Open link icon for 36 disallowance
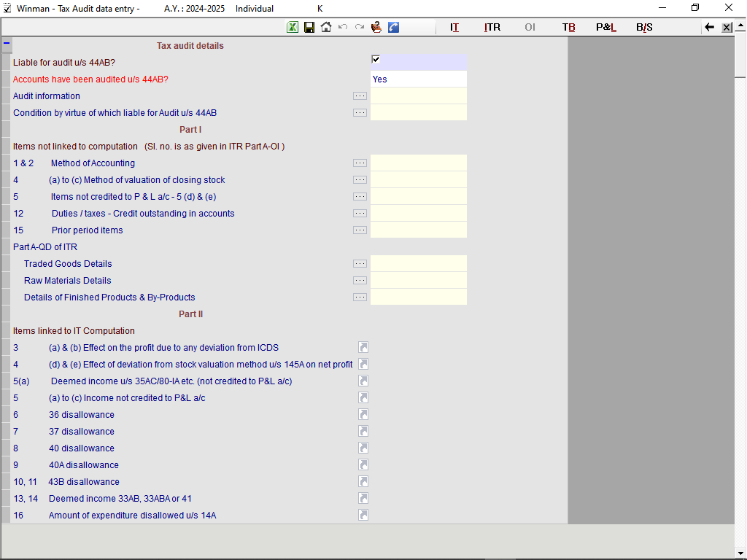 [363, 414]
